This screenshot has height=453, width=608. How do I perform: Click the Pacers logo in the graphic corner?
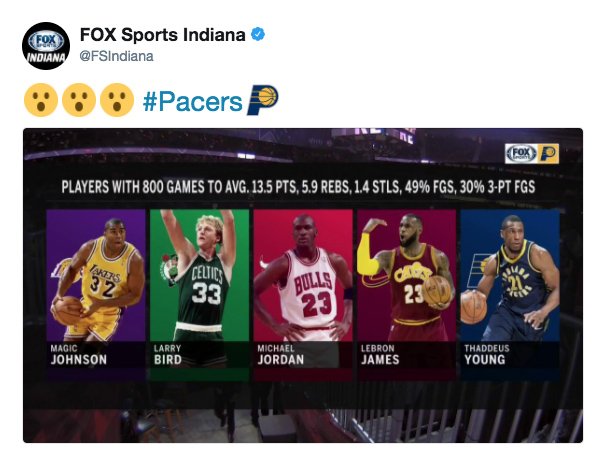(548, 153)
